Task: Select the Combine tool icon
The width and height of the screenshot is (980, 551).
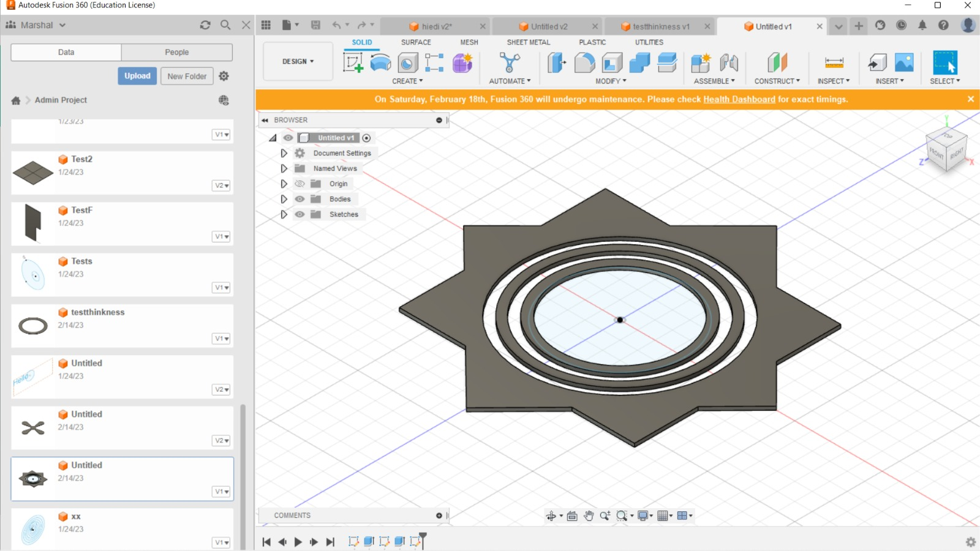Action: tap(639, 62)
